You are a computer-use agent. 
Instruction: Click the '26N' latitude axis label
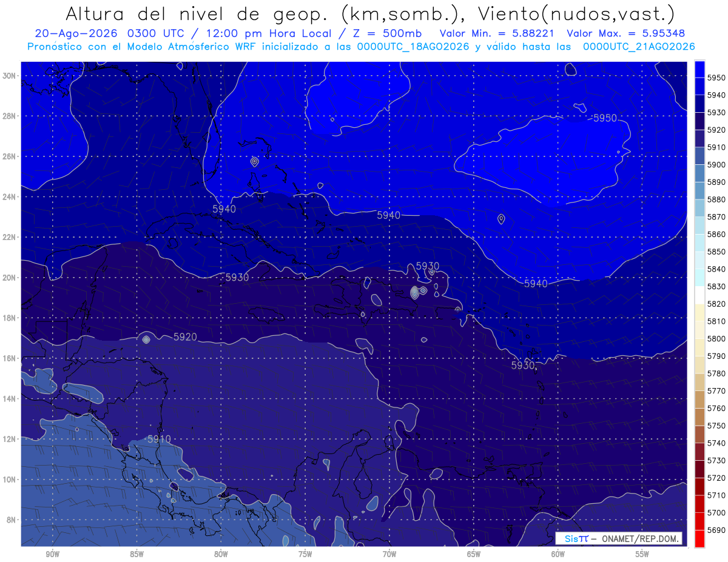9,156
